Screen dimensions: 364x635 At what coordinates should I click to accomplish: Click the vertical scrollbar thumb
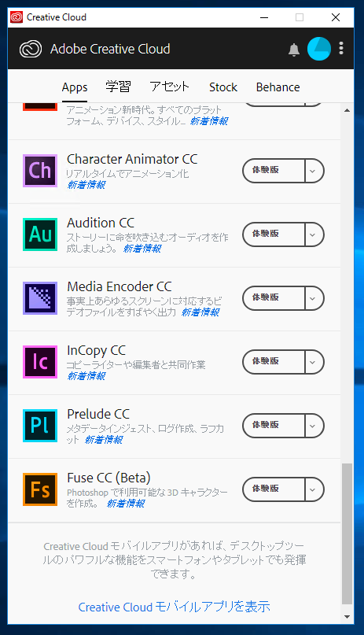347,533
